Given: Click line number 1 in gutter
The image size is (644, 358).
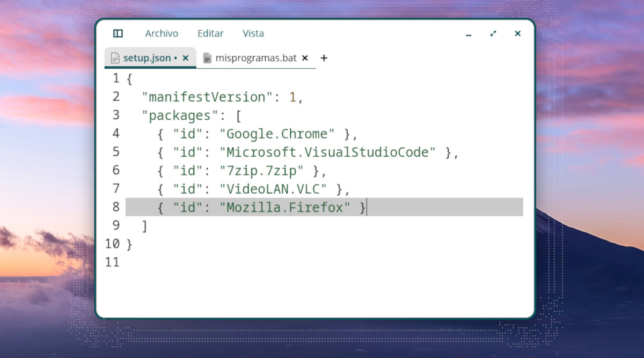Looking at the screenshot, I should [x=116, y=78].
